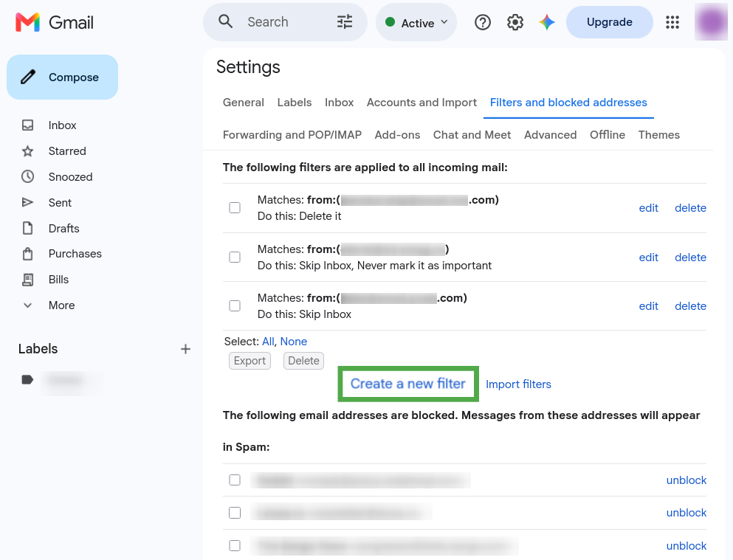Open the Advanced tab

coord(550,134)
